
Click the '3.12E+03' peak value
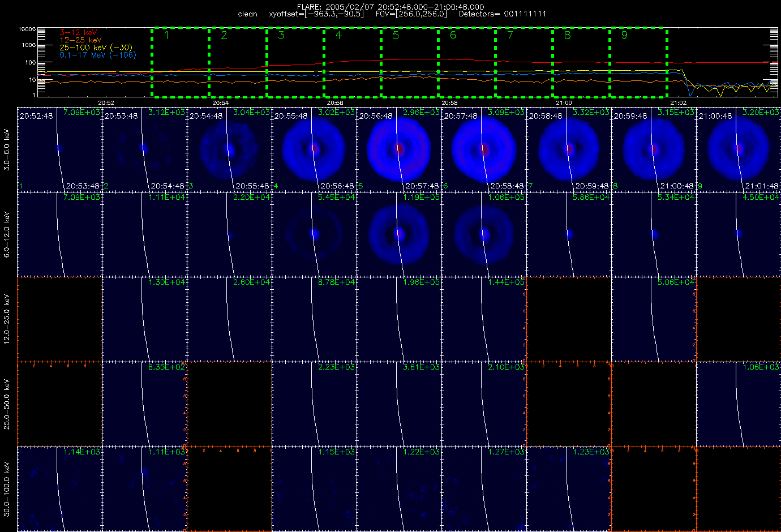pyautogui.click(x=166, y=112)
